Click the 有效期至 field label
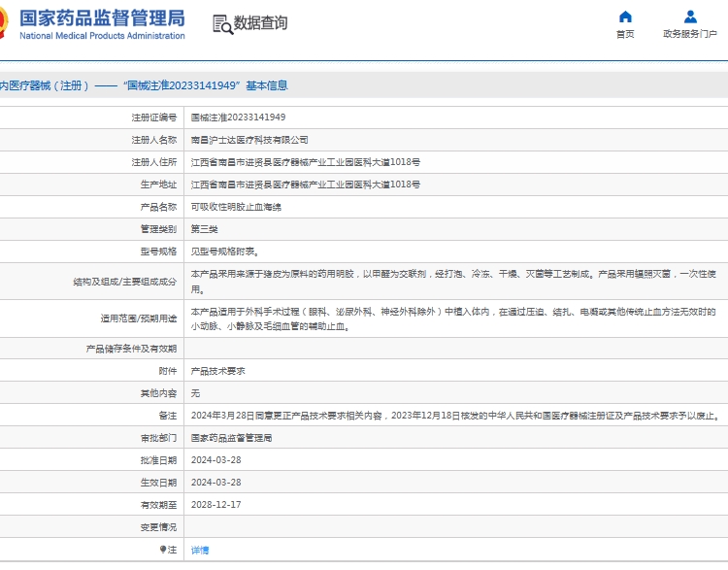The width and height of the screenshot is (728, 570). click(158, 505)
